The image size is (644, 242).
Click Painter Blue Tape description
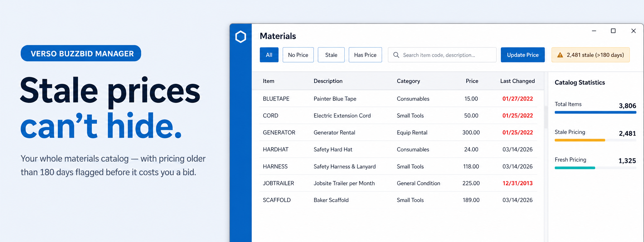pyautogui.click(x=335, y=99)
